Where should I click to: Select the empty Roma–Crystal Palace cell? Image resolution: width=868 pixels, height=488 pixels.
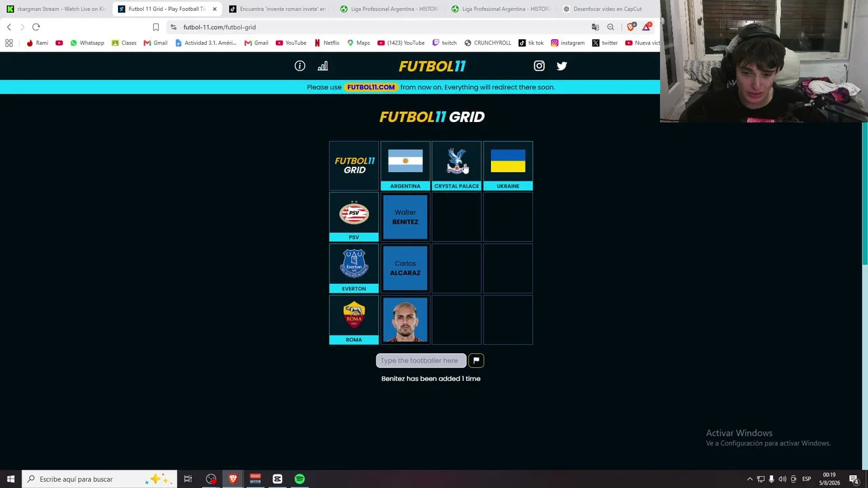click(x=456, y=320)
